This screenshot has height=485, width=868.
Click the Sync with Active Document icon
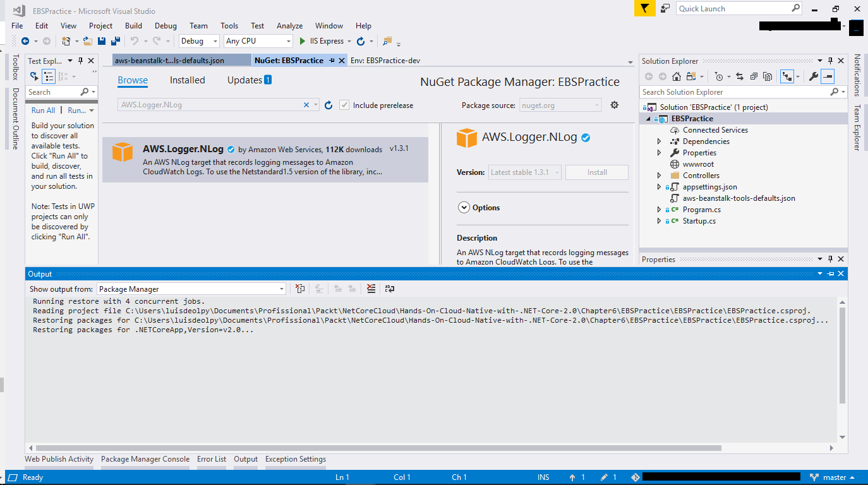tap(740, 76)
